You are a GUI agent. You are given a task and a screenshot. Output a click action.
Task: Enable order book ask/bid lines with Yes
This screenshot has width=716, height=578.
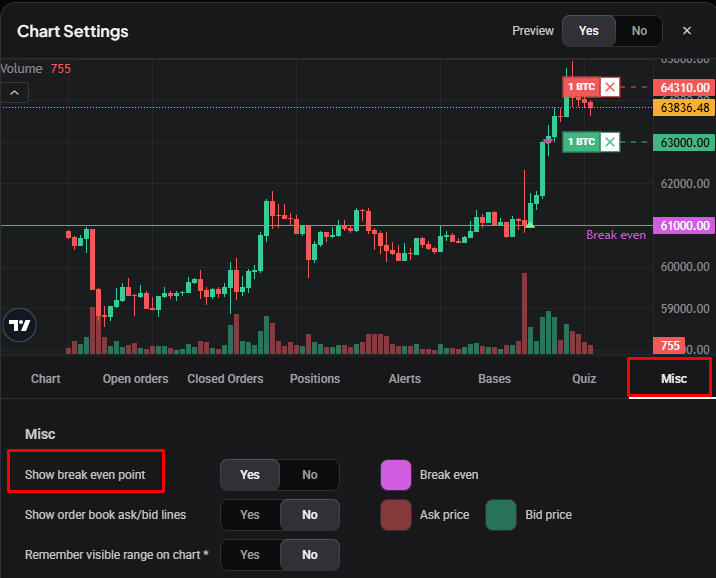[x=250, y=515]
